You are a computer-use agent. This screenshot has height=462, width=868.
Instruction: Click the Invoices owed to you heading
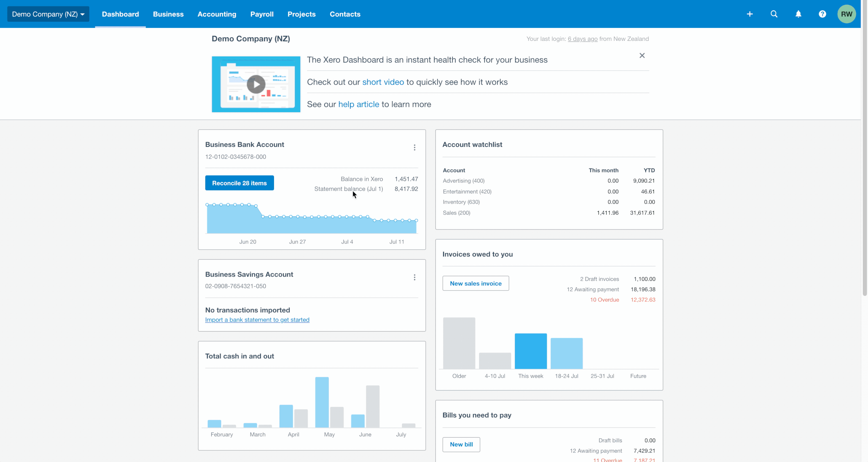click(x=477, y=254)
